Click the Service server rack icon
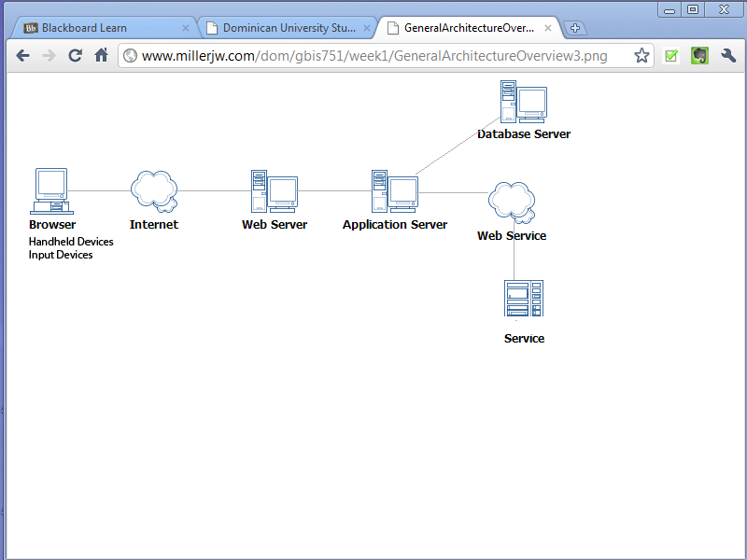 (x=523, y=300)
